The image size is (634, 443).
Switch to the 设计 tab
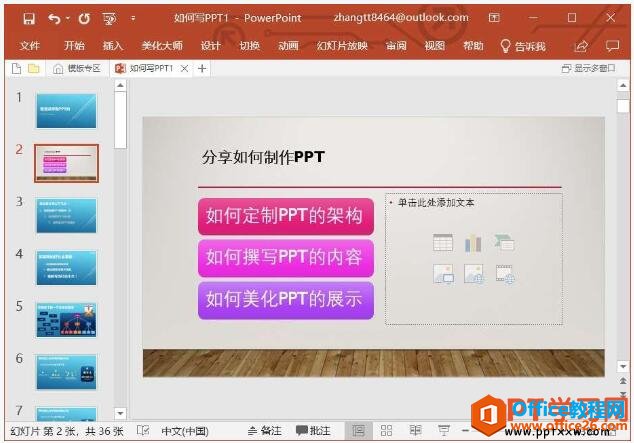211,46
